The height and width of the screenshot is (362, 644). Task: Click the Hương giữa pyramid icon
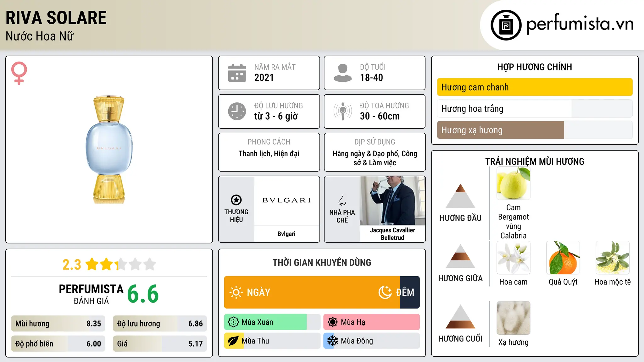460,256
